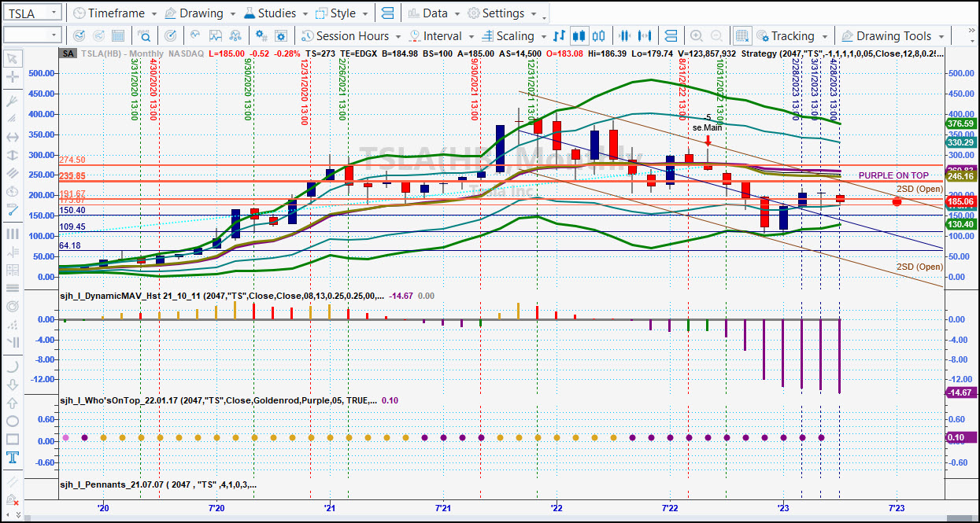Screen dimensions: 980x523
Task: Click the stacked panels icon in top toolbar
Action: coord(387,13)
